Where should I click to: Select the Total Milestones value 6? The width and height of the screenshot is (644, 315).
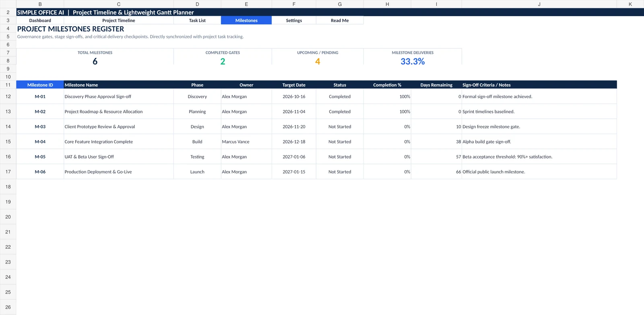(x=95, y=62)
